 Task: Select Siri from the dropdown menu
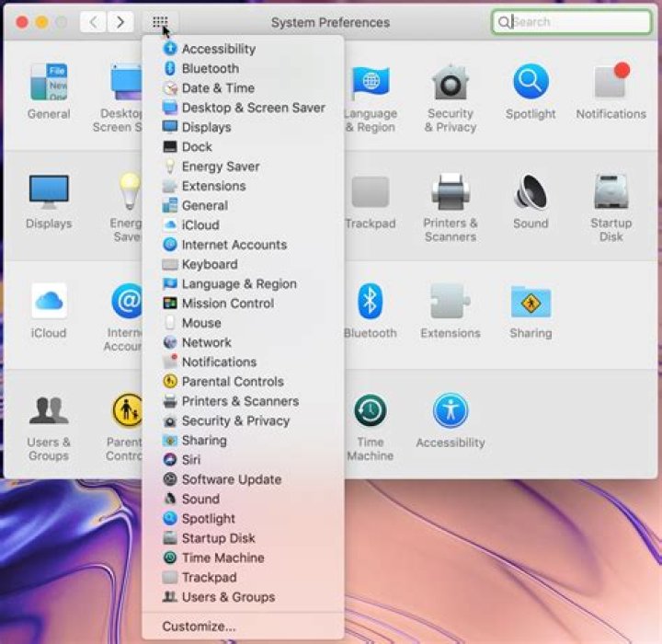(190, 460)
